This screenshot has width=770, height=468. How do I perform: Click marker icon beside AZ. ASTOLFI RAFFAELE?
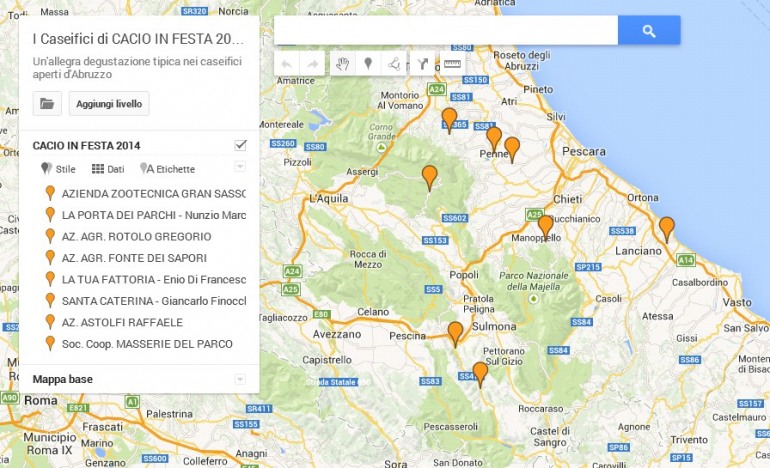(50, 322)
